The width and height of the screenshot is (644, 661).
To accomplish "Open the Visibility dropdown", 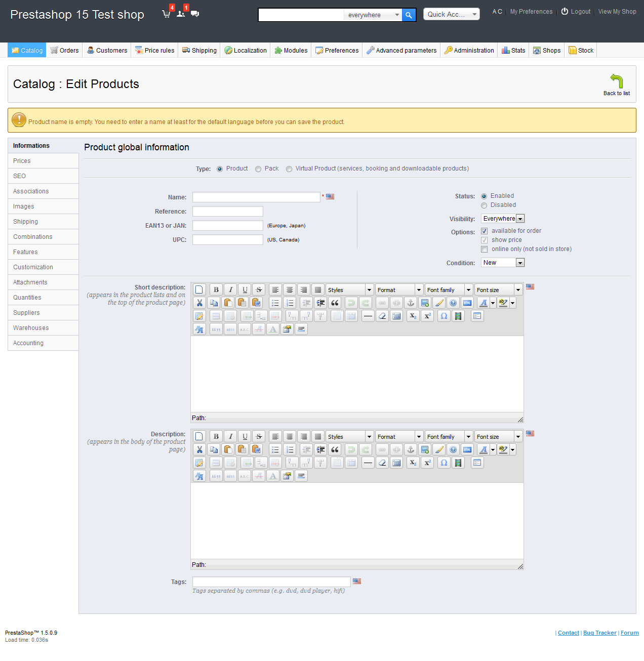I will (x=502, y=219).
